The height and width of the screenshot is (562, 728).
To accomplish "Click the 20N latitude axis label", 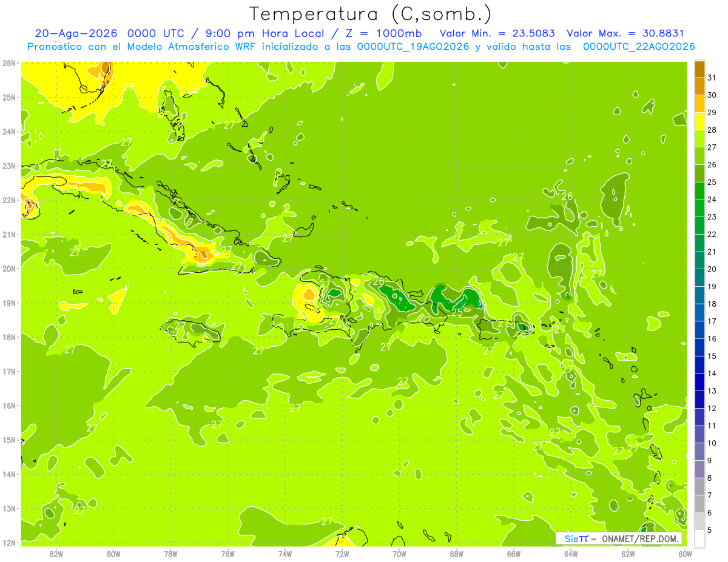I will 9,269.
